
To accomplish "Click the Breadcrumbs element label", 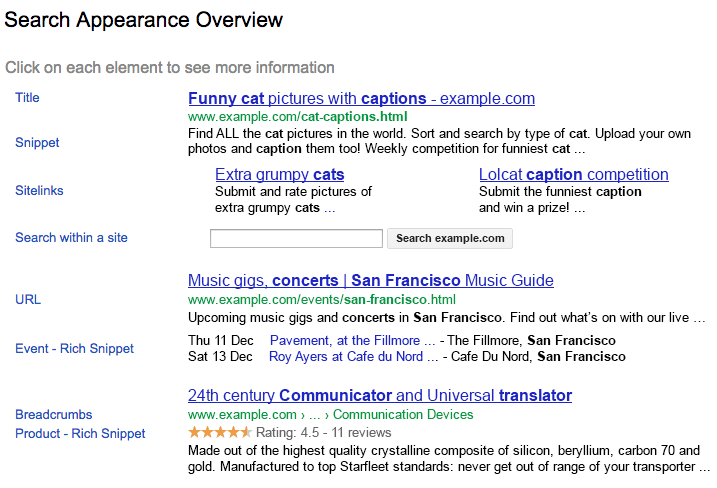I will click(53, 415).
